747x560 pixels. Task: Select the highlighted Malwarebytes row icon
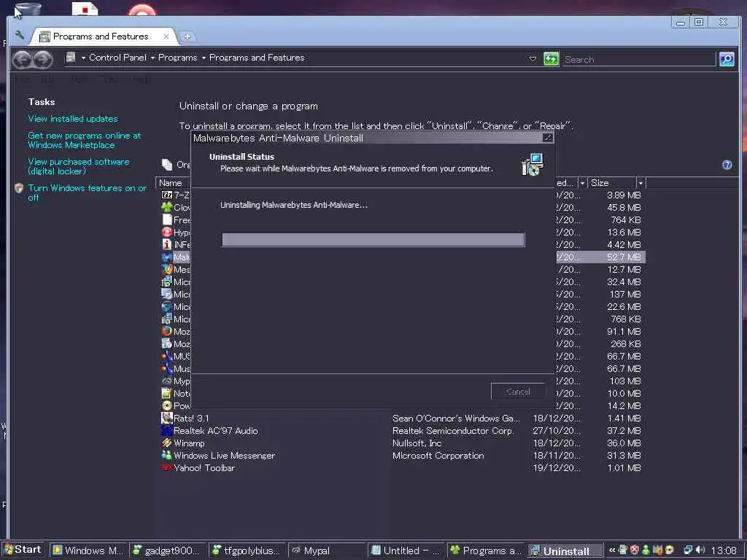pos(167,257)
